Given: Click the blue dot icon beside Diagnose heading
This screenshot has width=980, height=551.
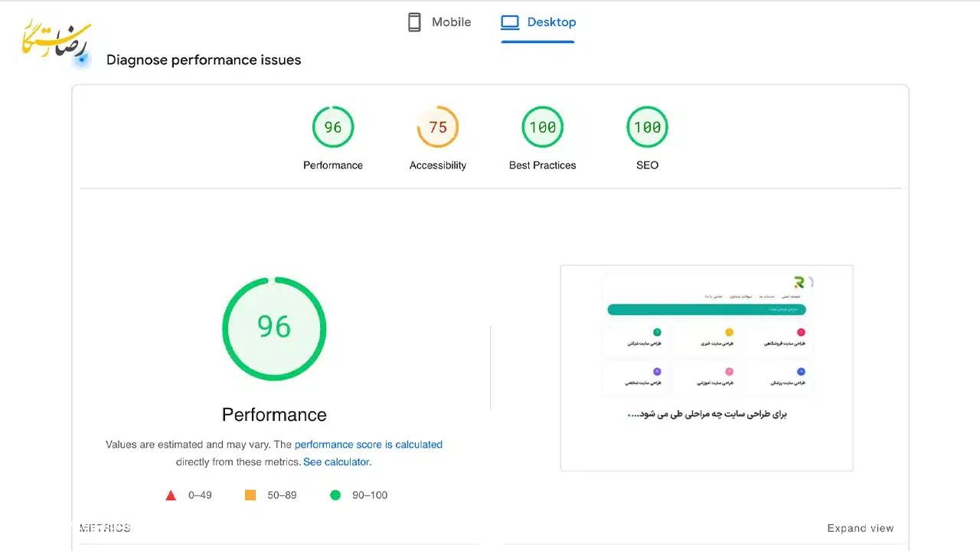Looking at the screenshot, I should pyautogui.click(x=82, y=60).
